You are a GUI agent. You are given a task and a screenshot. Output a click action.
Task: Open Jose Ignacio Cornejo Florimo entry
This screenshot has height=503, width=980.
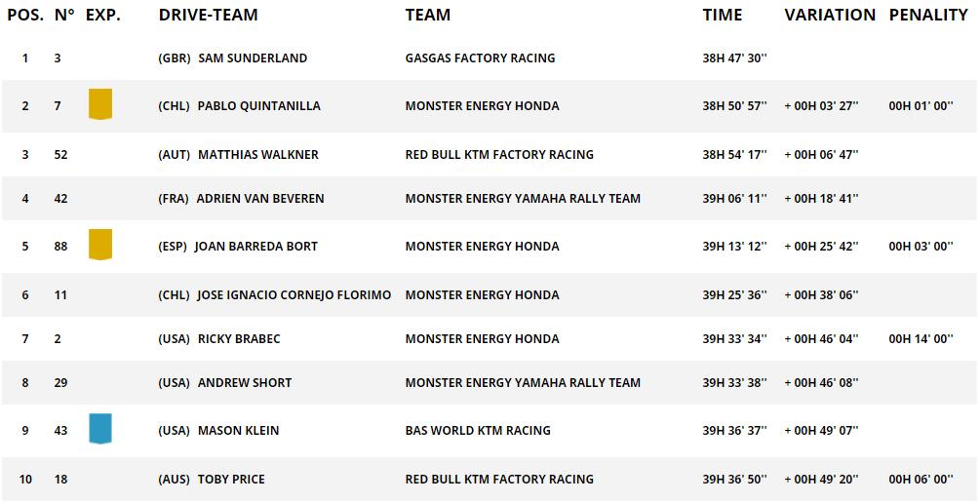click(294, 295)
